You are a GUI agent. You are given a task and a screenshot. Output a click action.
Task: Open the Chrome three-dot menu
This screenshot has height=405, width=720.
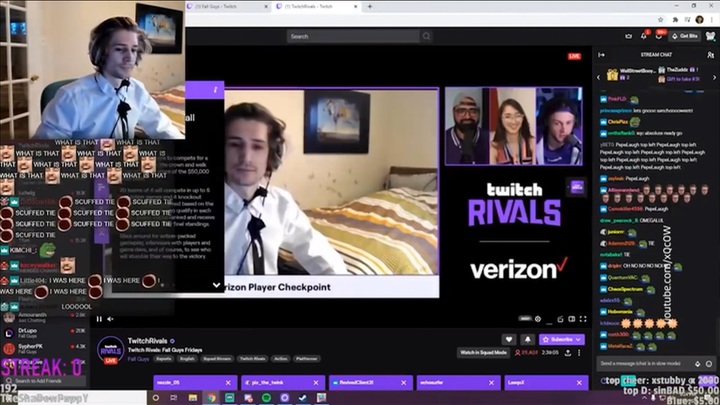[x=712, y=19]
